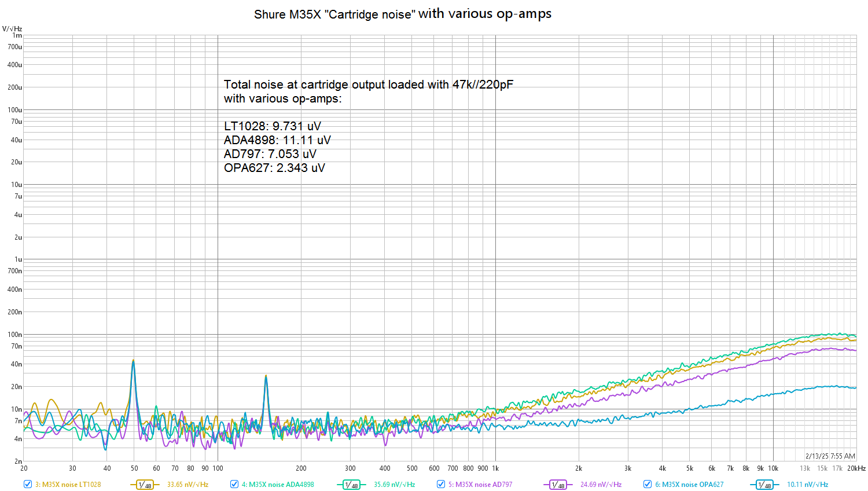Click the 1k frequency axis label

pyautogui.click(x=495, y=468)
